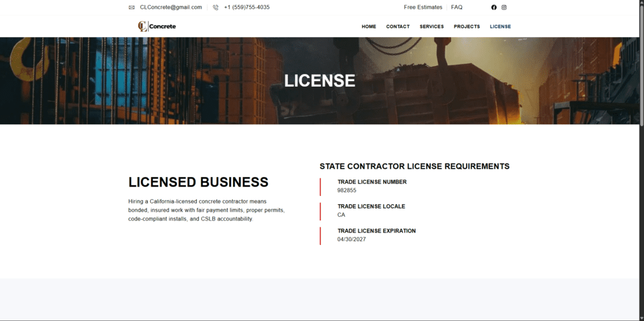Open the CONTACT menu item
This screenshot has height=321, width=644.
(397, 26)
